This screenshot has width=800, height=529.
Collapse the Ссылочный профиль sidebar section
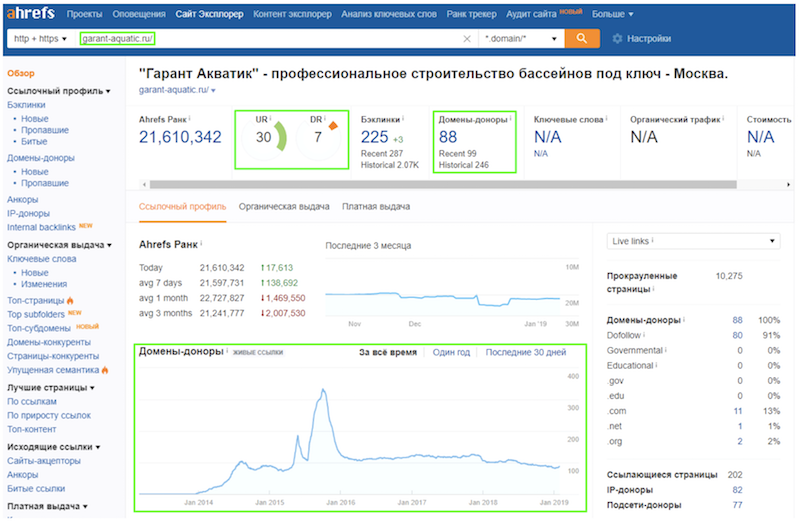pyautogui.click(x=59, y=91)
